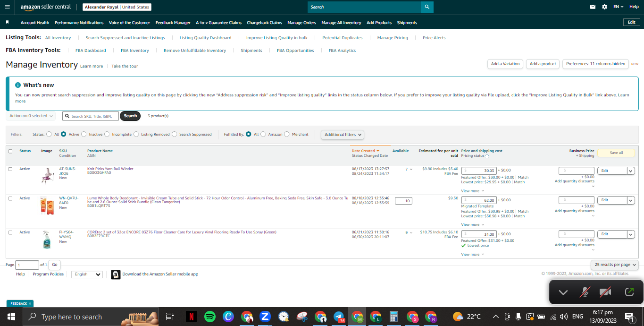
Task: Open the 25 results per page dropdown
Action: pos(615,265)
